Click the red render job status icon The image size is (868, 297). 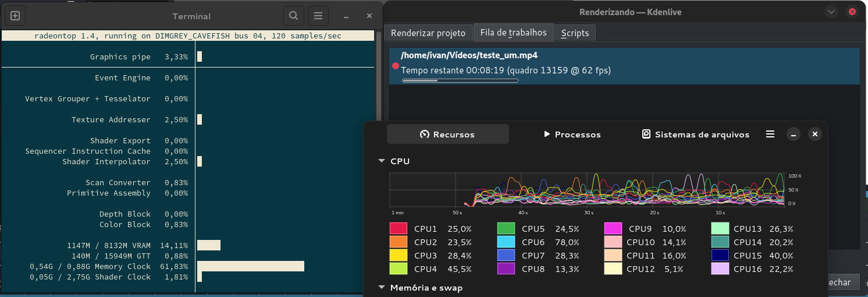[x=396, y=66]
